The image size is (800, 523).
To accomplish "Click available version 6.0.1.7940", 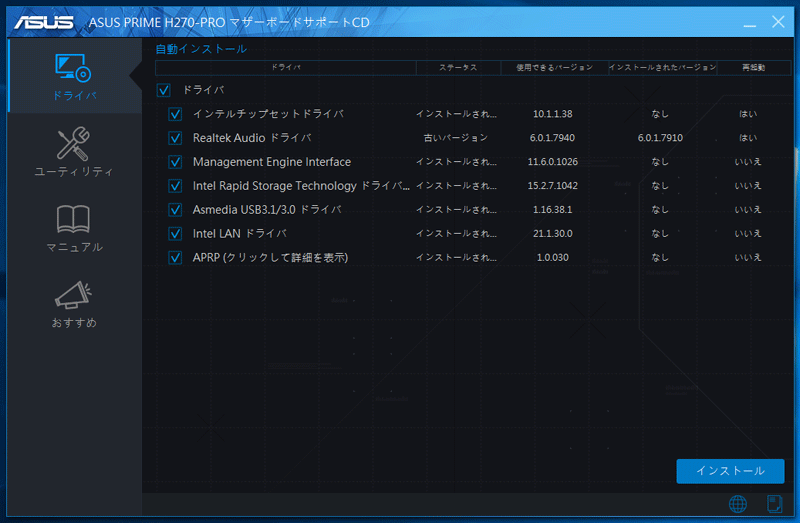I will [x=552, y=138].
